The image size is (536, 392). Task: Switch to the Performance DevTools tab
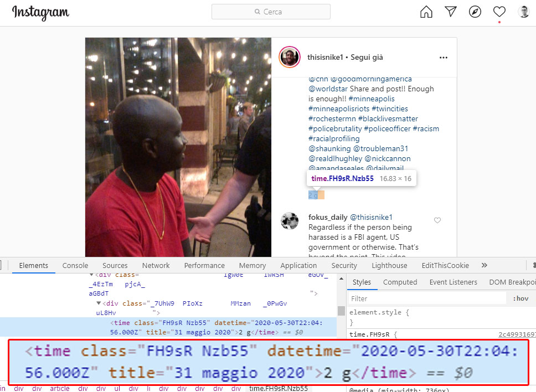pyautogui.click(x=204, y=266)
